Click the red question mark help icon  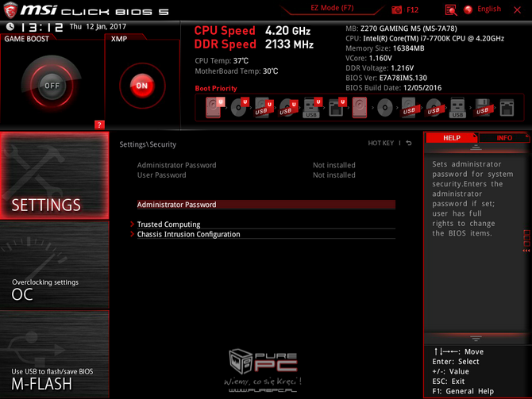pos(99,125)
